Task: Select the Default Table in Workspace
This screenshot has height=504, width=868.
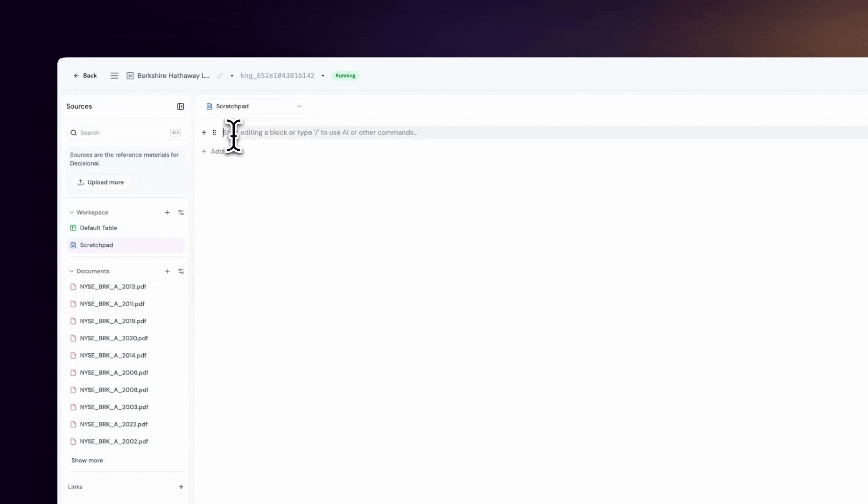Action: tap(98, 228)
